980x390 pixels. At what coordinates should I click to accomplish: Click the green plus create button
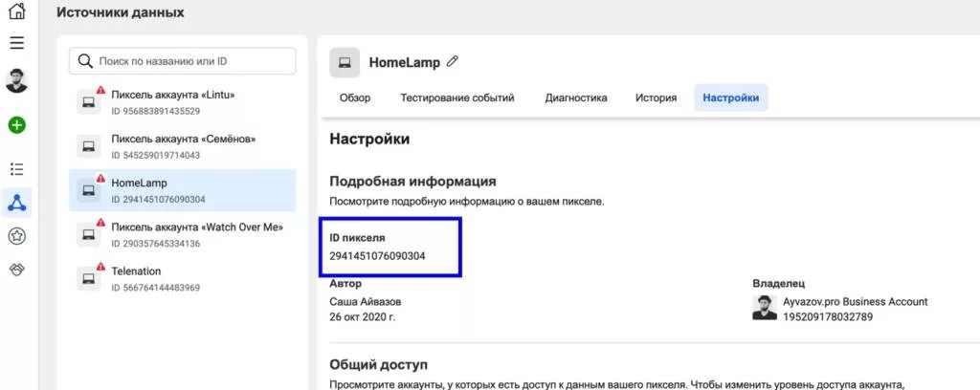pyautogui.click(x=17, y=125)
